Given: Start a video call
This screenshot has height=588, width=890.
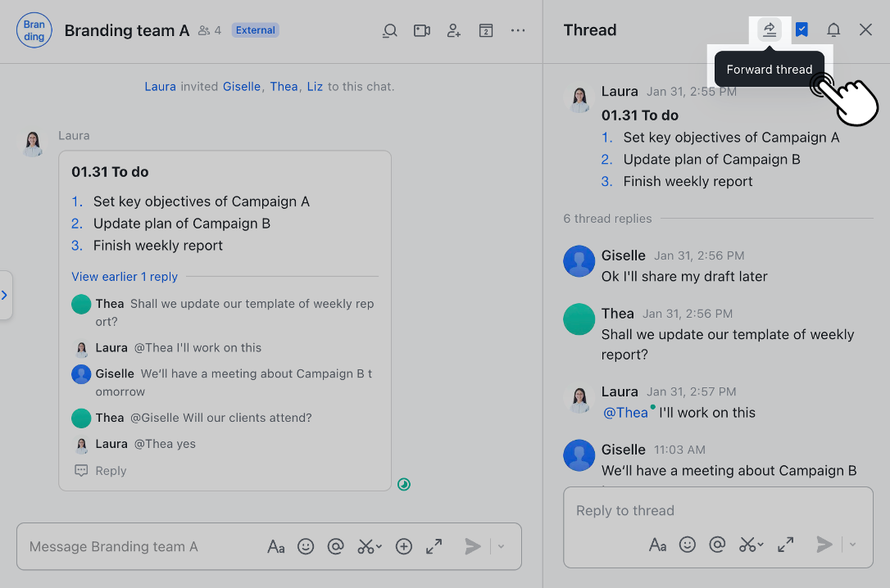Looking at the screenshot, I should pyautogui.click(x=421, y=30).
